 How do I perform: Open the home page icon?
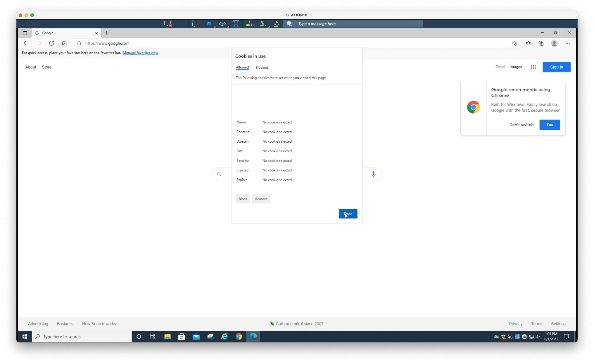pos(64,43)
